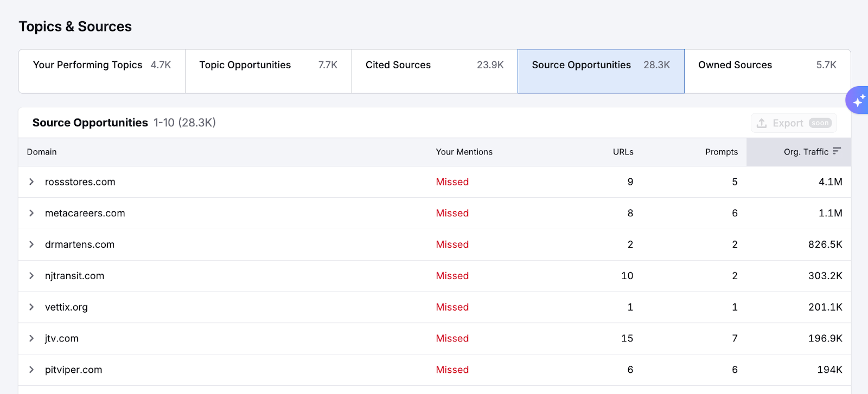Click the Export upload icon
The image size is (868, 394).
(x=762, y=123)
